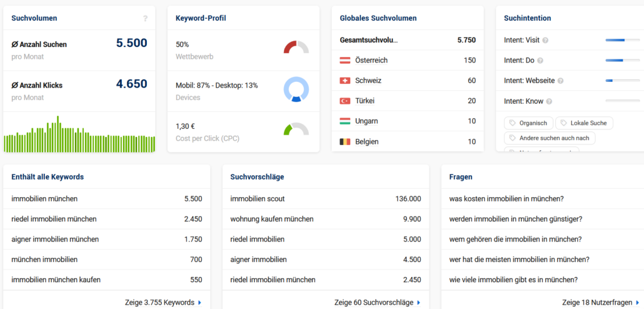This screenshot has width=644, height=309.
Task: Click the Keyword-Profil panel heading
Action: tap(201, 18)
